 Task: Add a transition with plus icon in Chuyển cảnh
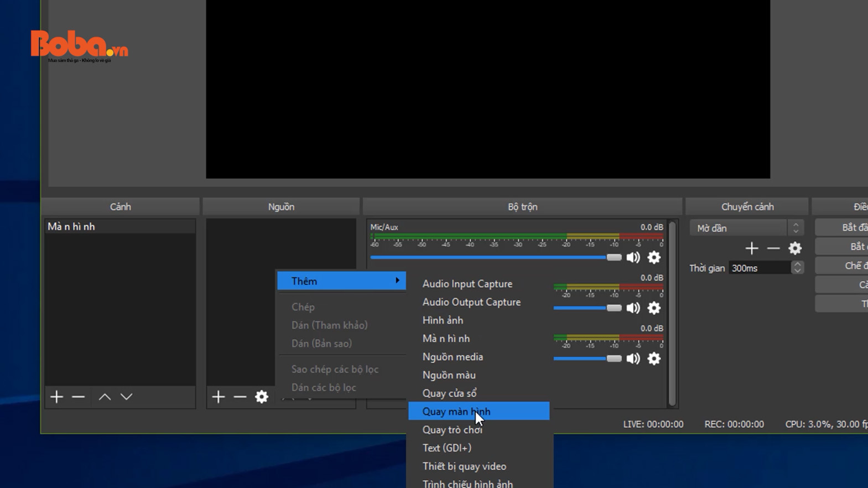coord(751,248)
